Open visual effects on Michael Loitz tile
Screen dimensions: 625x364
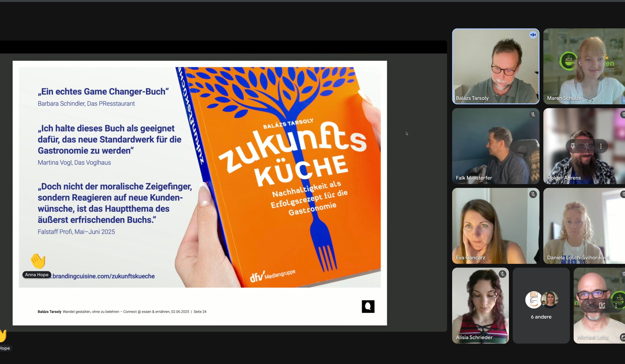pos(602,305)
